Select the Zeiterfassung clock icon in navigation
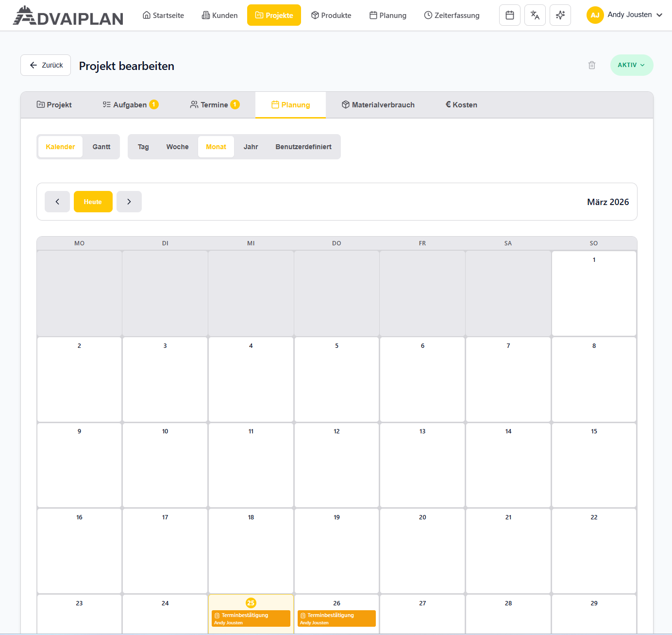The height and width of the screenshot is (635, 672). pos(428,15)
